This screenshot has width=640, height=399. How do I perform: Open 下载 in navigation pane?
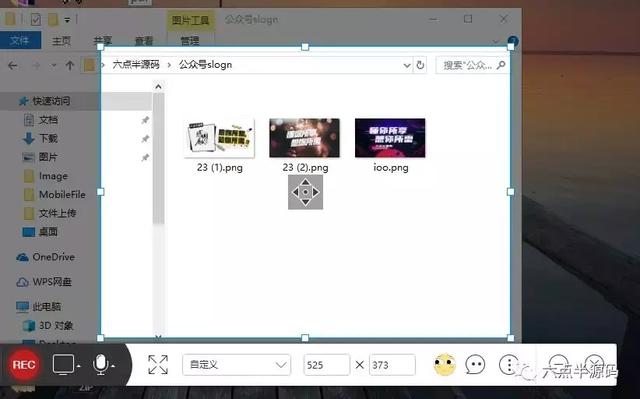[48, 138]
